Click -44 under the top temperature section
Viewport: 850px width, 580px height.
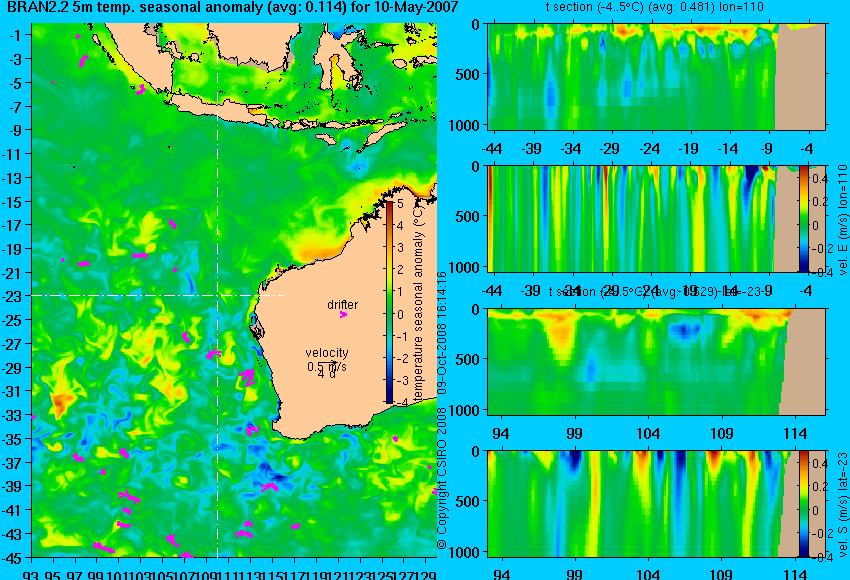pos(492,149)
